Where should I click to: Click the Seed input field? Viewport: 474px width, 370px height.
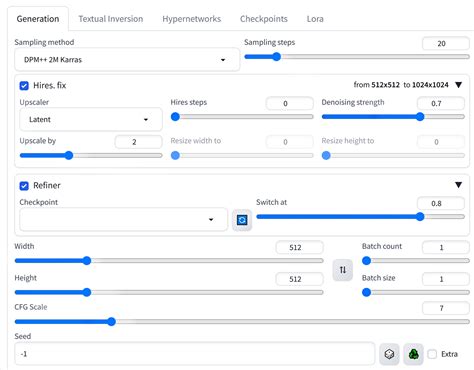[x=195, y=354]
